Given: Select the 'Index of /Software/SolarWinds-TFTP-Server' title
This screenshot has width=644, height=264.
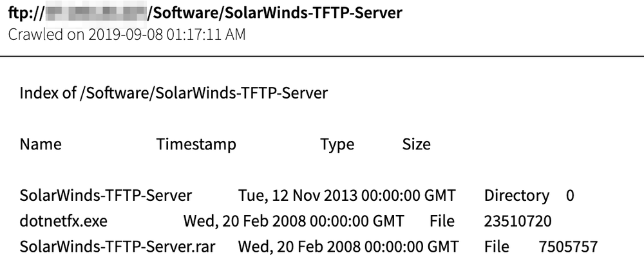Looking at the screenshot, I should point(174,93).
